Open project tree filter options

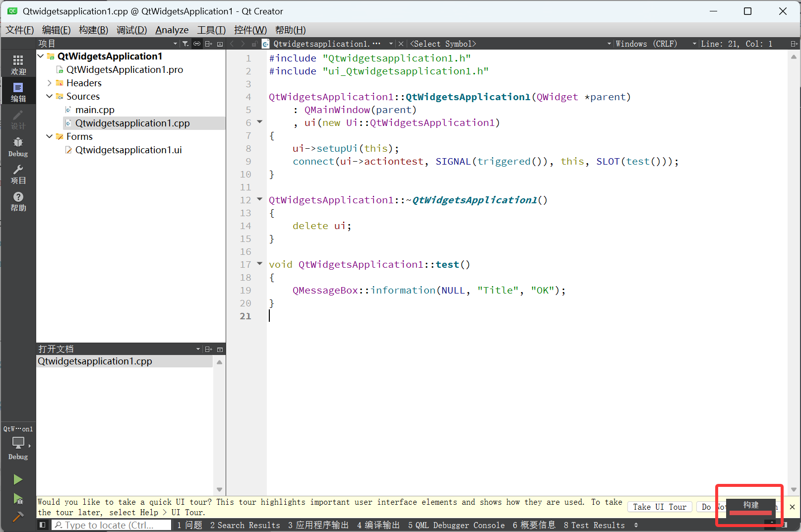point(185,44)
